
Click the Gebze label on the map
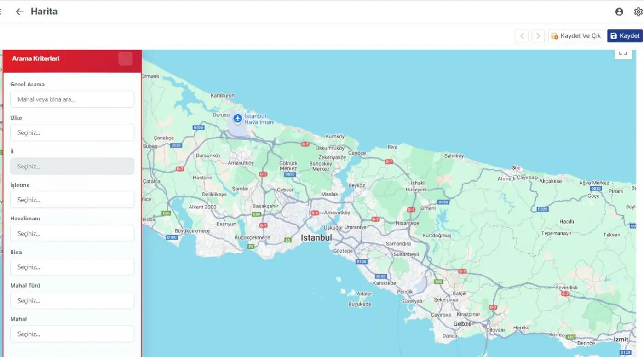(x=462, y=324)
